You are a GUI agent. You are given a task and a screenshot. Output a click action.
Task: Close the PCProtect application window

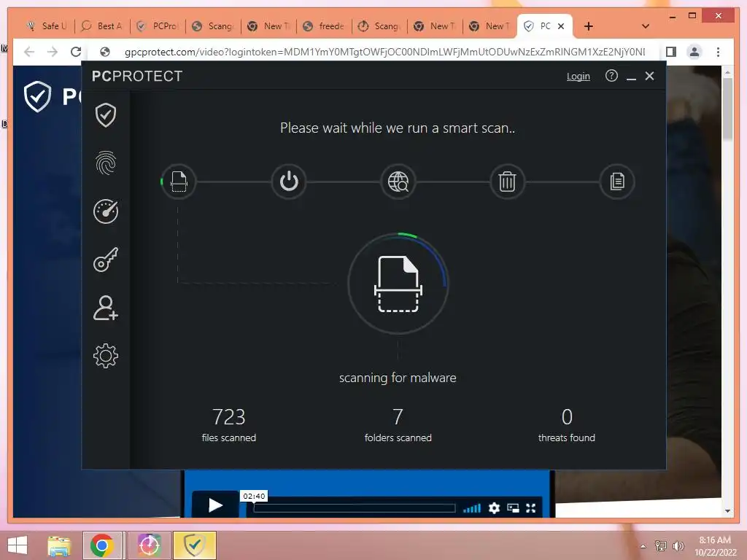649,76
